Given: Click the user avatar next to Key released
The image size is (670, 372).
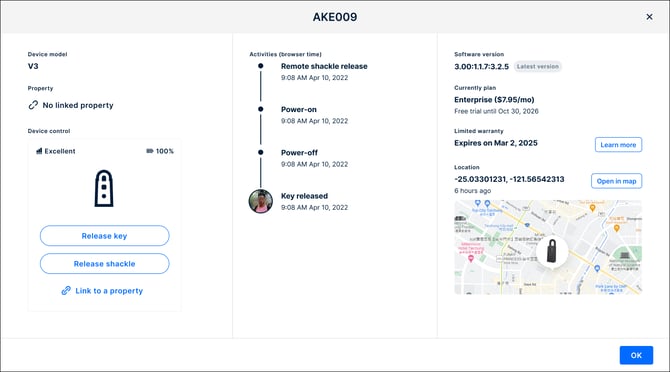Looking at the screenshot, I should [x=261, y=201].
